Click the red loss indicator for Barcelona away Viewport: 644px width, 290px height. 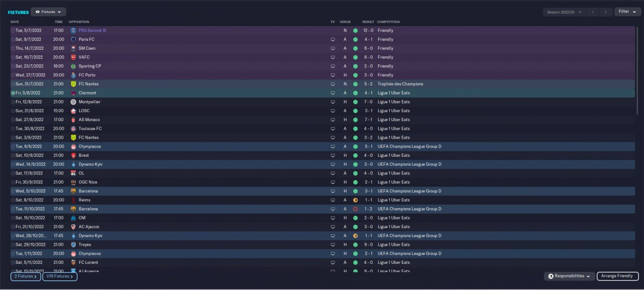[x=355, y=209]
